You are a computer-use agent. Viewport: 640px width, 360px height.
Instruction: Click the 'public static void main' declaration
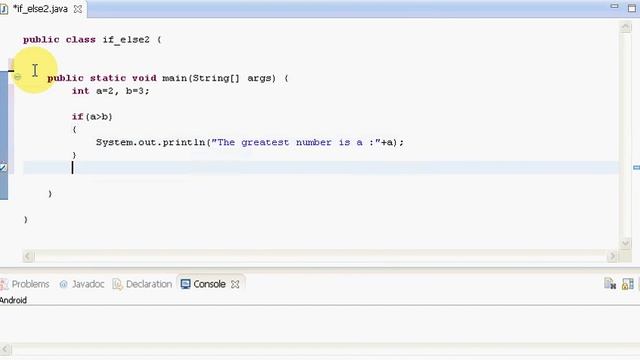tap(168, 78)
